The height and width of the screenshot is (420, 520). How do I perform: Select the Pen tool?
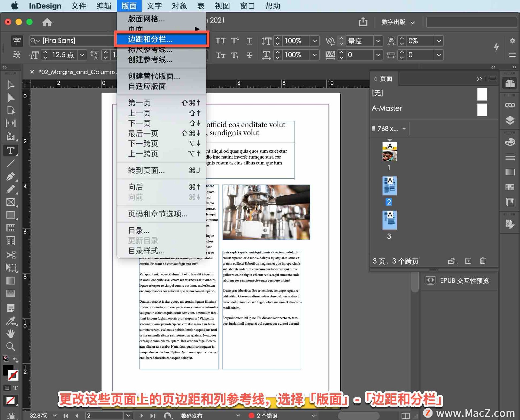(x=11, y=176)
